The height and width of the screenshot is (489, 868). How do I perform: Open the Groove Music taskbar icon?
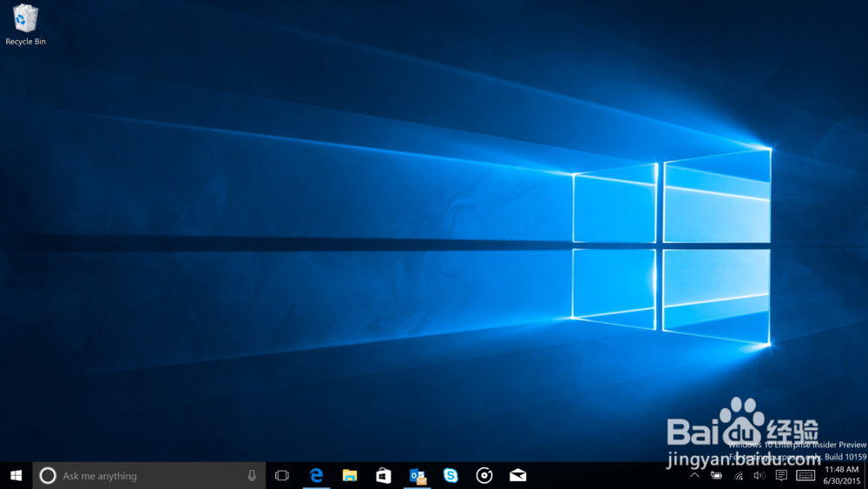pyautogui.click(x=484, y=476)
